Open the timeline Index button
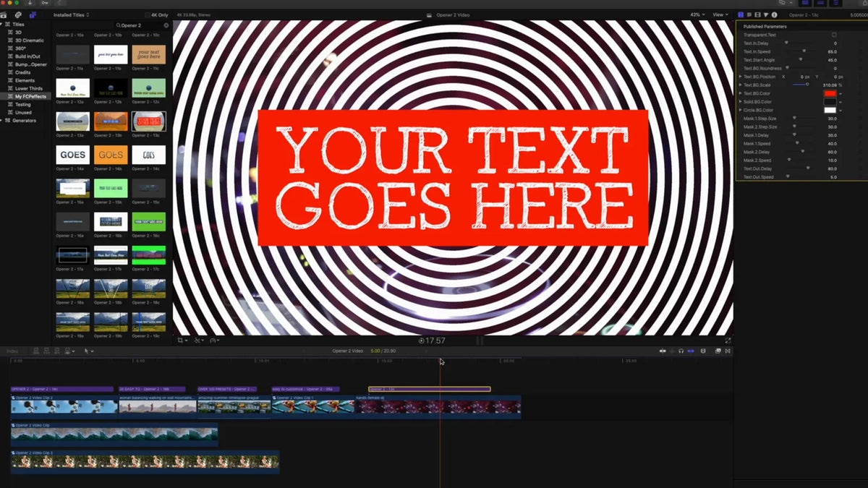 click(x=12, y=351)
